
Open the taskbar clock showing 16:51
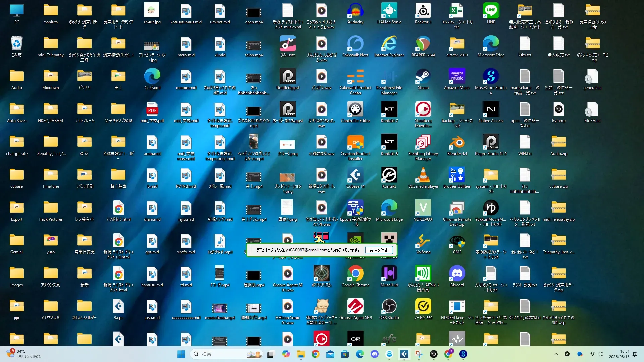(619, 354)
